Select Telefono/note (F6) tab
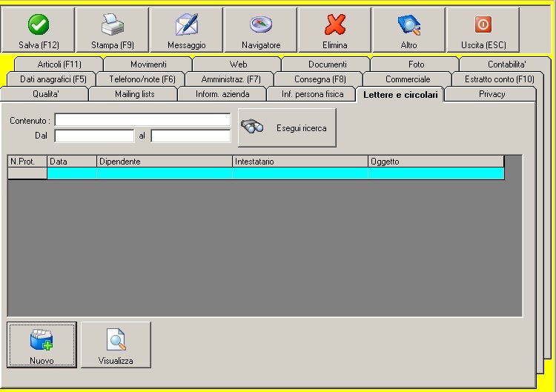 (142, 79)
